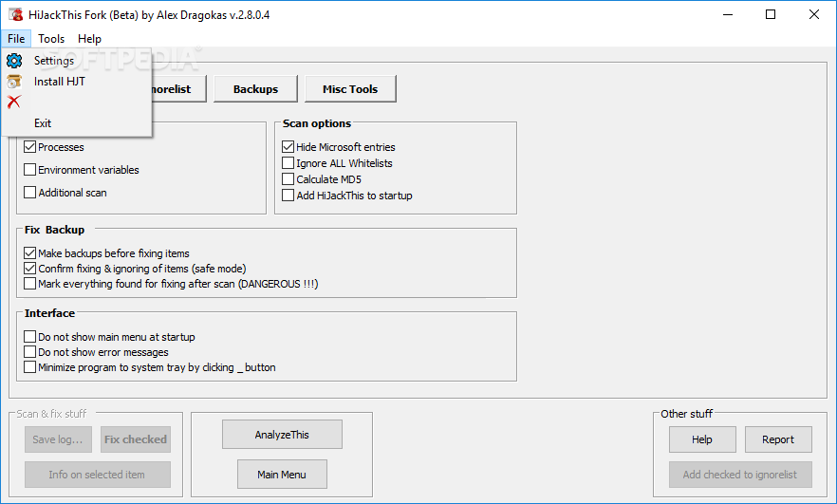Image resolution: width=837 pixels, height=504 pixels.
Task: Toggle Confirm fixing & ignoring of items
Action: click(30, 268)
